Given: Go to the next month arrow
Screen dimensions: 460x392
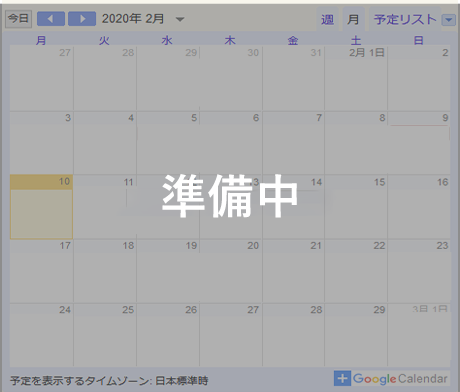Looking at the screenshot, I should [82, 19].
